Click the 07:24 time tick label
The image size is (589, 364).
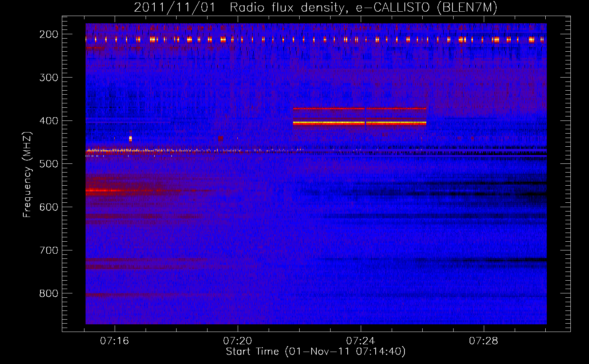pyautogui.click(x=361, y=341)
